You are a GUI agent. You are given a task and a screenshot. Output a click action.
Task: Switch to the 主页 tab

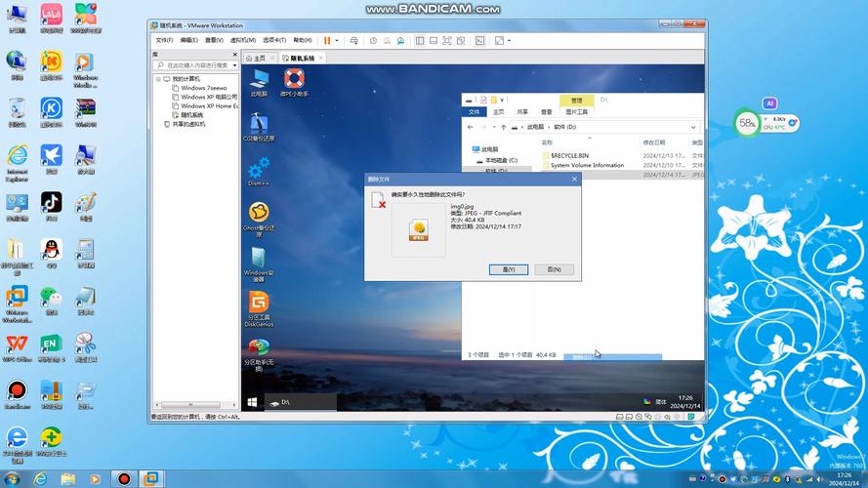[x=259, y=59]
